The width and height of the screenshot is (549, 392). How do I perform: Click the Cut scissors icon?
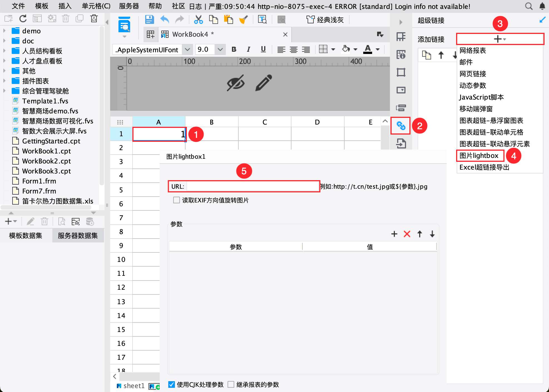pos(198,19)
